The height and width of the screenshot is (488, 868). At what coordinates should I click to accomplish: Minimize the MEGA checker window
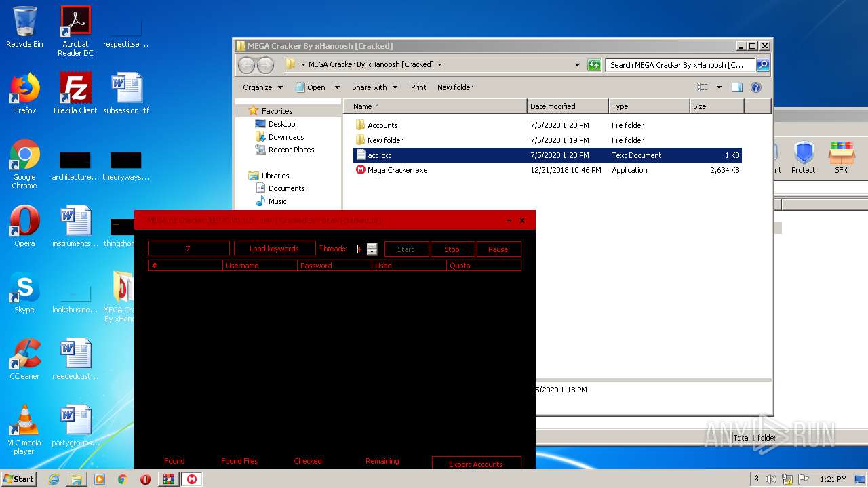509,220
